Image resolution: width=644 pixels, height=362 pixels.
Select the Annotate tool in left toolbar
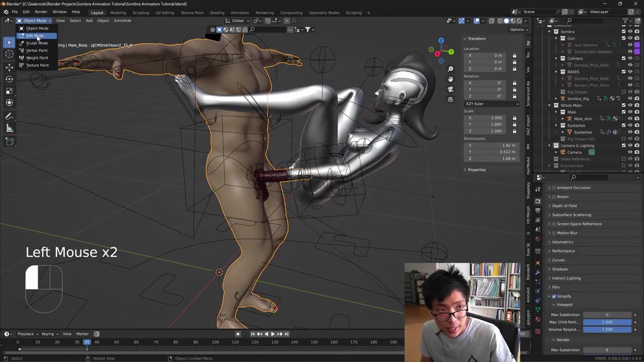click(9, 116)
